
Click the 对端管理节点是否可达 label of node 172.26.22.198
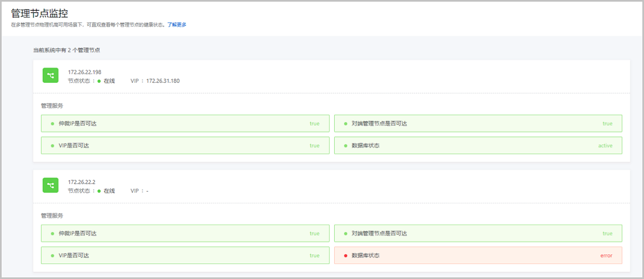[379, 123]
